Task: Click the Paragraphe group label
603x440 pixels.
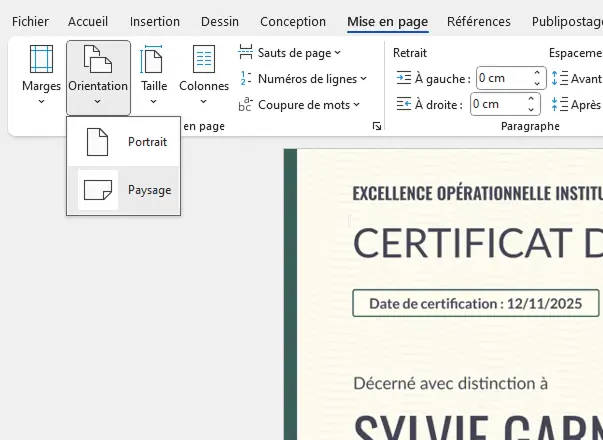Action: (530, 126)
